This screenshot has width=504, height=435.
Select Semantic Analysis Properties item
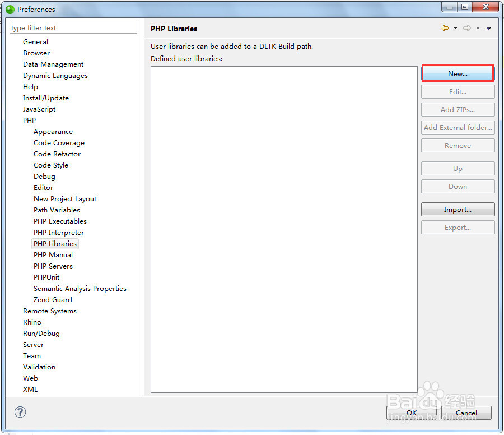pyautogui.click(x=80, y=289)
